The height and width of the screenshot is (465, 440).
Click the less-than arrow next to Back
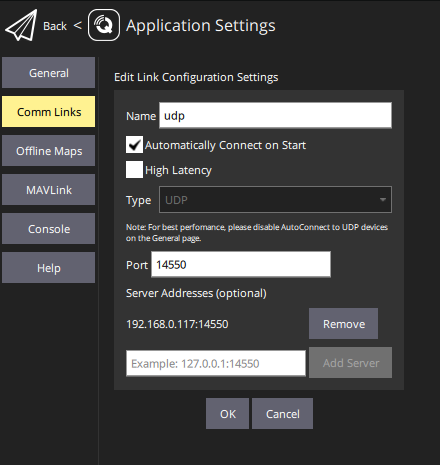[77, 25]
